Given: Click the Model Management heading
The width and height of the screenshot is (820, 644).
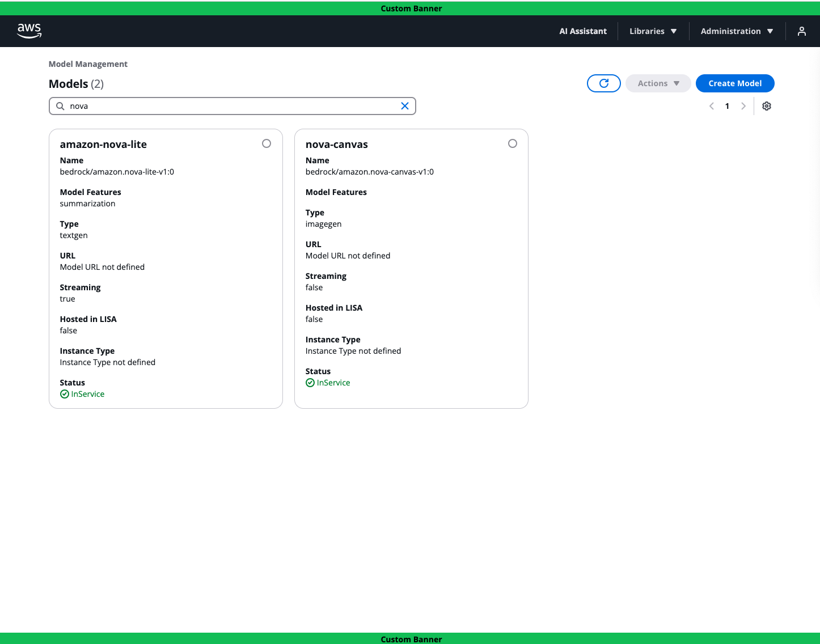Looking at the screenshot, I should (x=88, y=64).
